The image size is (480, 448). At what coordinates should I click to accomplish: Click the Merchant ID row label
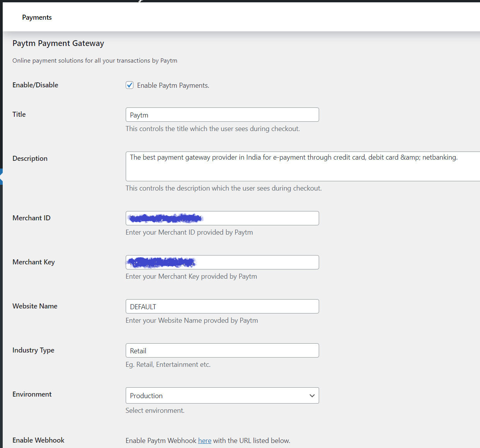31,218
